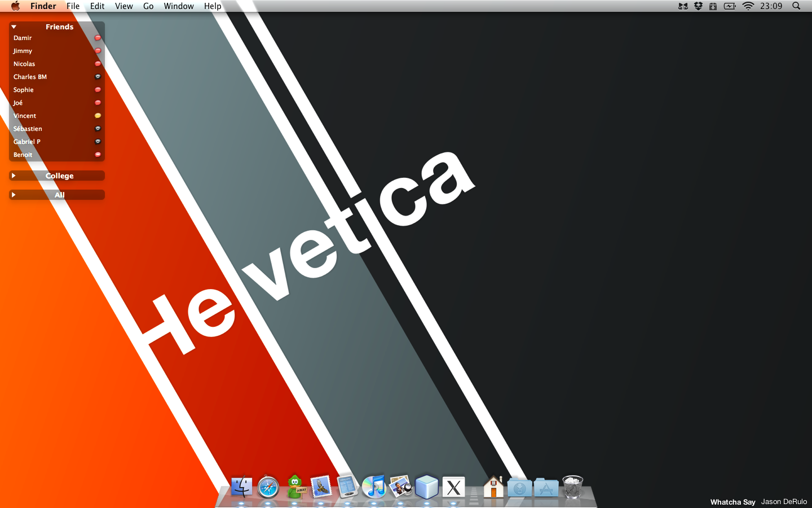Open the Finder application menu

pos(43,6)
